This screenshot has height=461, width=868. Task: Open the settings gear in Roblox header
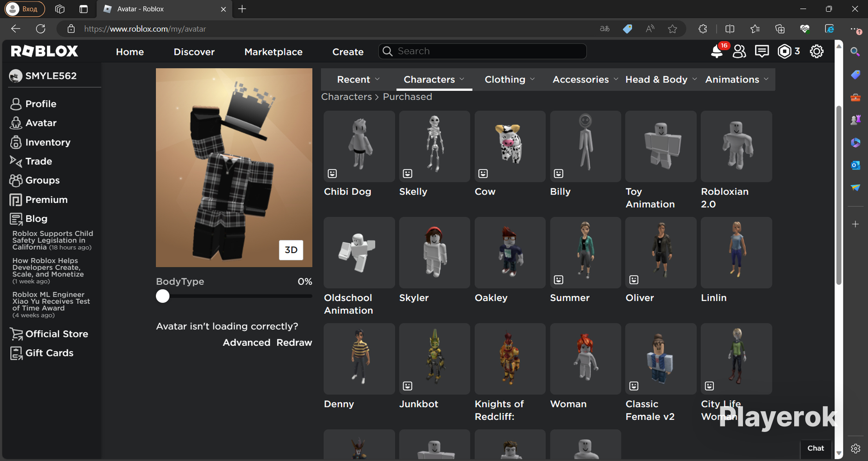click(816, 51)
